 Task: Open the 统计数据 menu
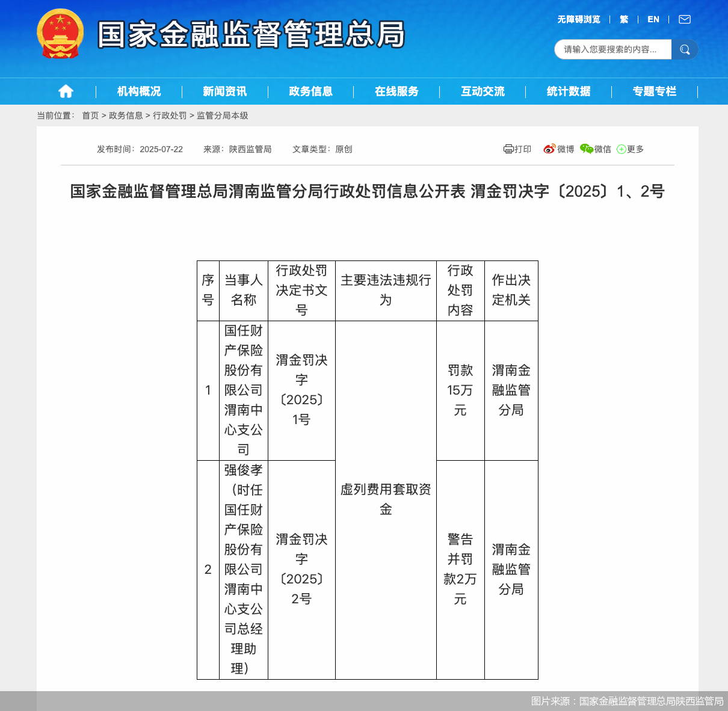569,91
